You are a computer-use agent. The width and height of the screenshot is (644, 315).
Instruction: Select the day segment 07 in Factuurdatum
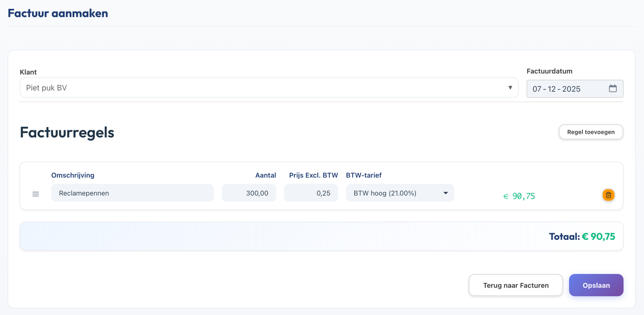[x=537, y=89]
